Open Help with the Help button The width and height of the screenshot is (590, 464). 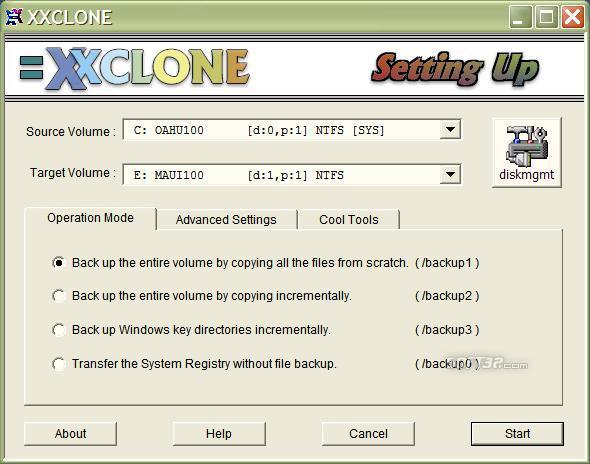[219, 434]
